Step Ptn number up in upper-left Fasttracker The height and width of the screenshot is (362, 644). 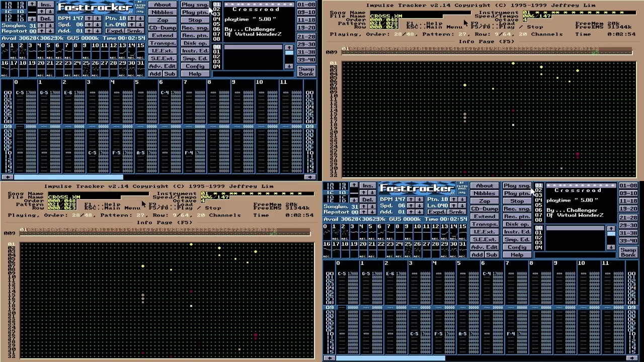coord(132,18)
